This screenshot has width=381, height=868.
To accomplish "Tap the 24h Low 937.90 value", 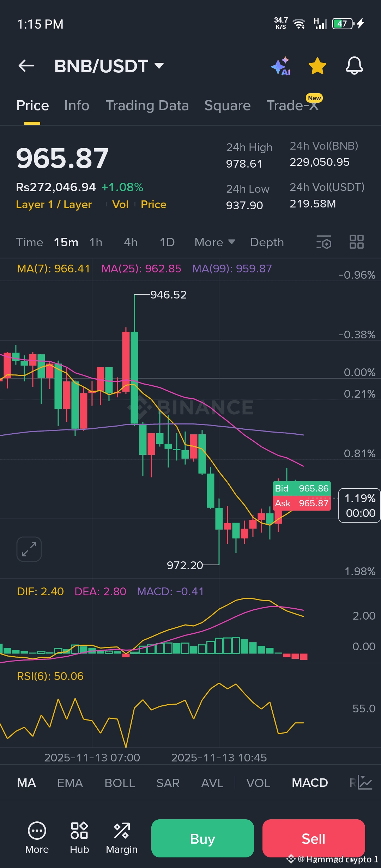I will point(244,205).
